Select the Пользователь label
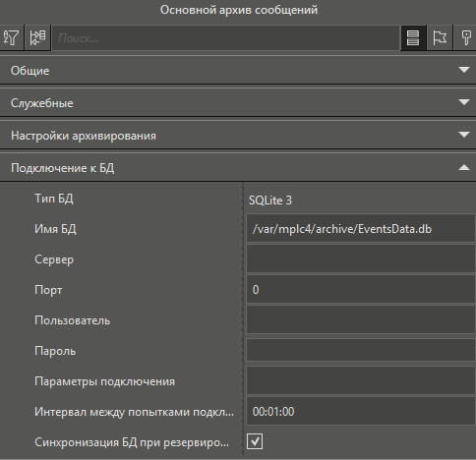476x460 pixels. [x=72, y=320]
